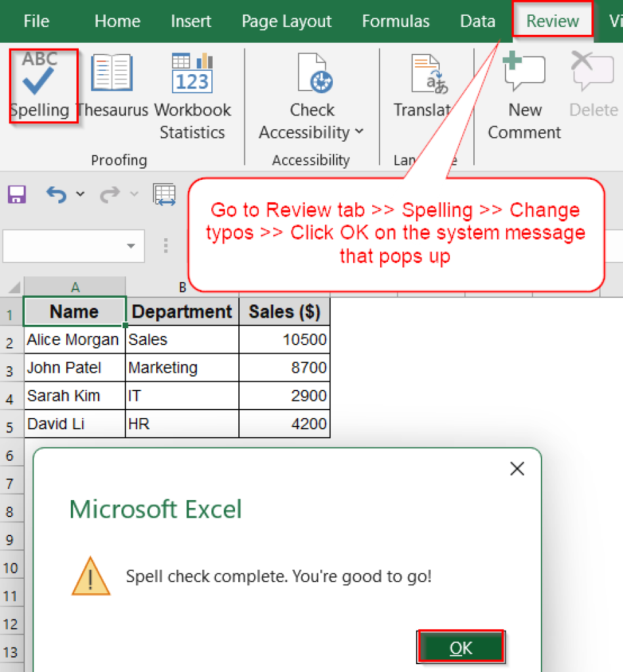Open the File menu
623x672 pixels.
coord(36,21)
